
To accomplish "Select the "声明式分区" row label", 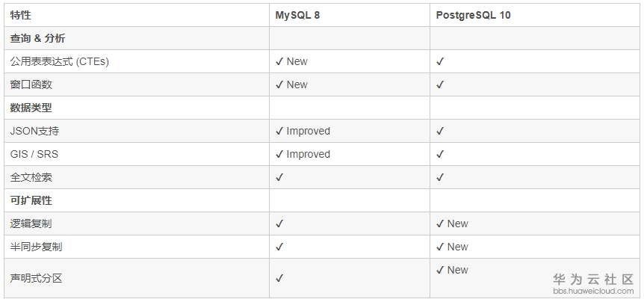I will coord(37,278).
